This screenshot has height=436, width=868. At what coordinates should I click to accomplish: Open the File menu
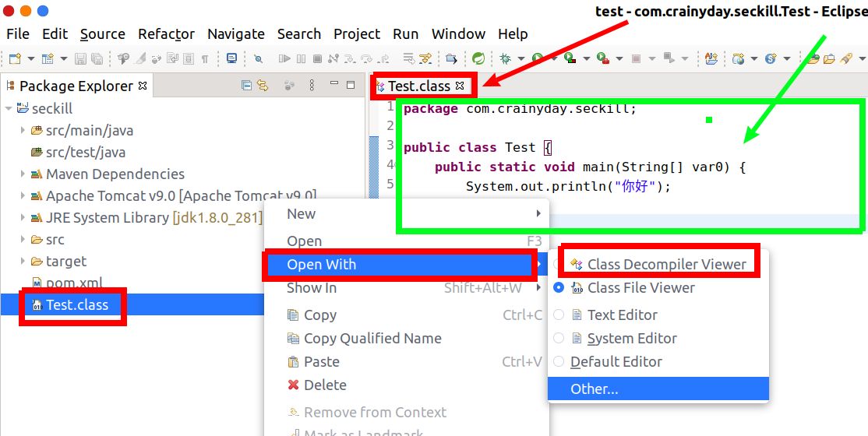(18, 33)
